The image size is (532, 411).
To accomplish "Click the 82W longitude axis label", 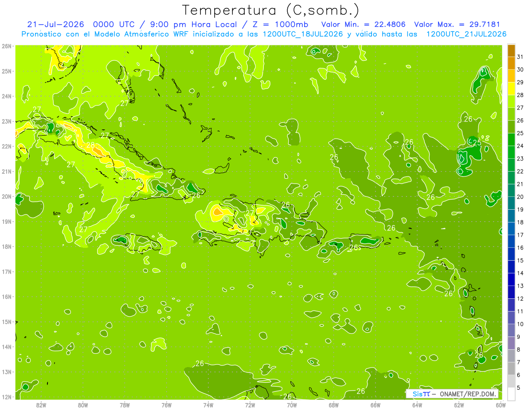I will pos(41,405).
